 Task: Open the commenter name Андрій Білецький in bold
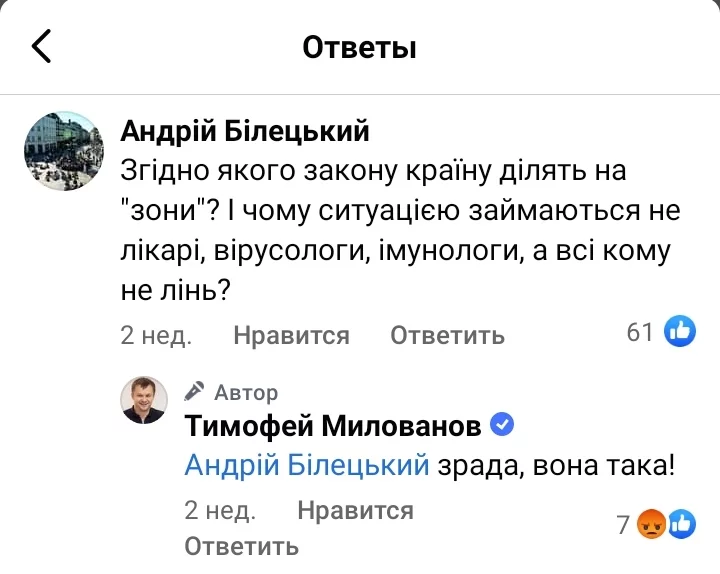[x=245, y=130]
